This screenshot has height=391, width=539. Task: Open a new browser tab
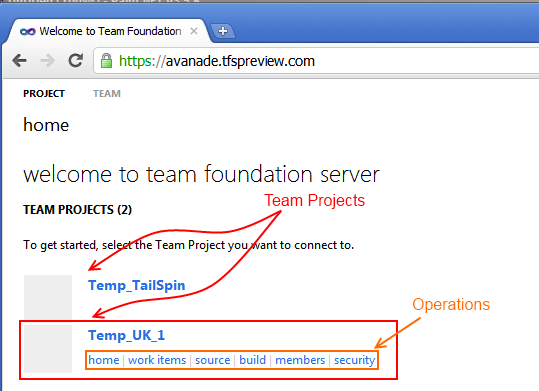tap(223, 31)
